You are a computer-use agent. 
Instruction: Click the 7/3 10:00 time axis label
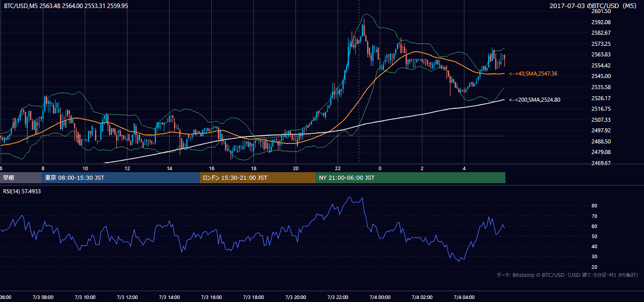(x=85, y=297)
